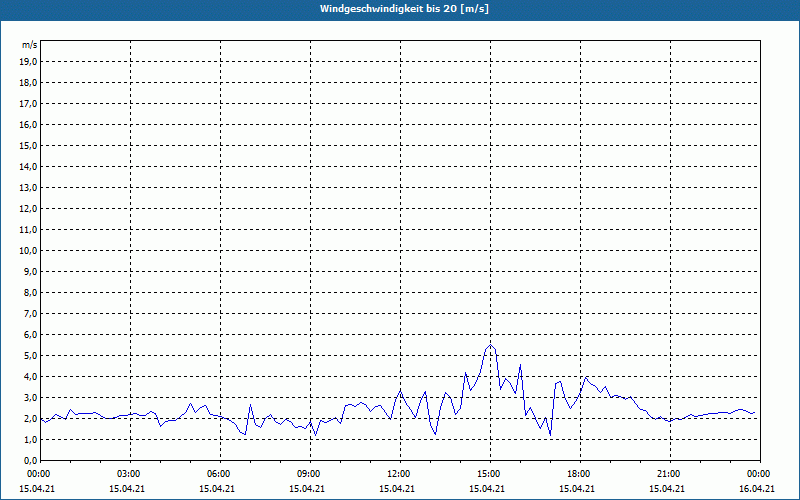
Task: Select the 5,0 y-axis label
Action: click(31, 356)
